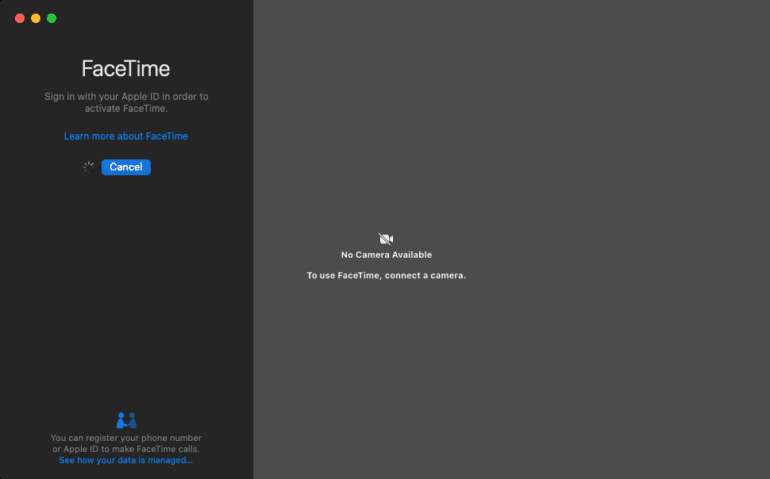Click the loading spinner beside Cancel
The height and width of the screenshot is (479, 770).
coord(88,167)
